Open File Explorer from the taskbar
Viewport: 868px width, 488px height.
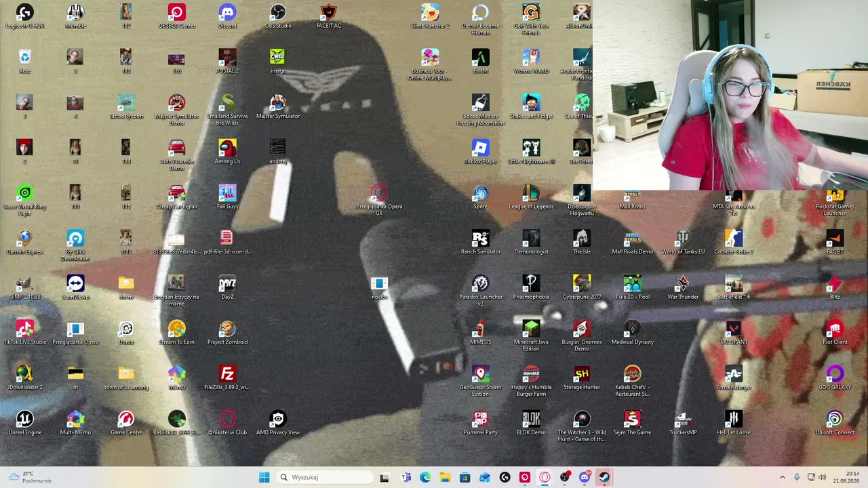point(445,477)
